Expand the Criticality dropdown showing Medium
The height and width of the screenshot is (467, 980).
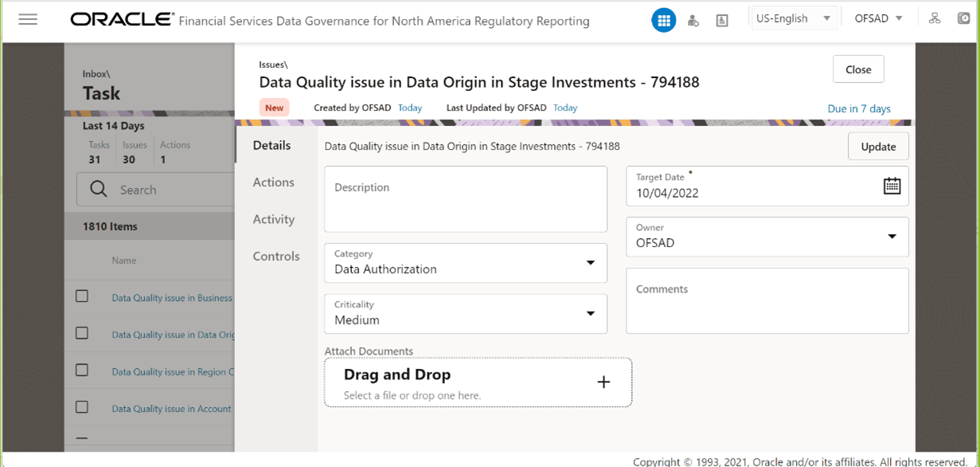[x=466, y=314]
